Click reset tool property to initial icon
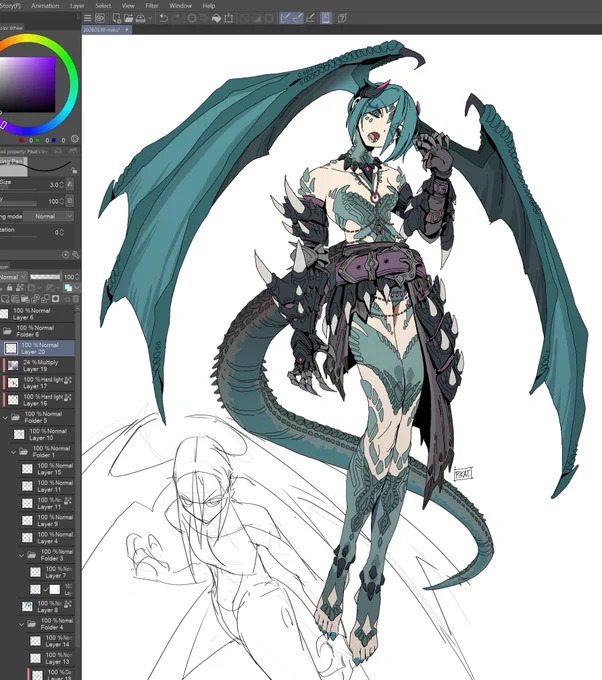Image resolution: width=602 pixels, height=680 pixels. point(66,255)
